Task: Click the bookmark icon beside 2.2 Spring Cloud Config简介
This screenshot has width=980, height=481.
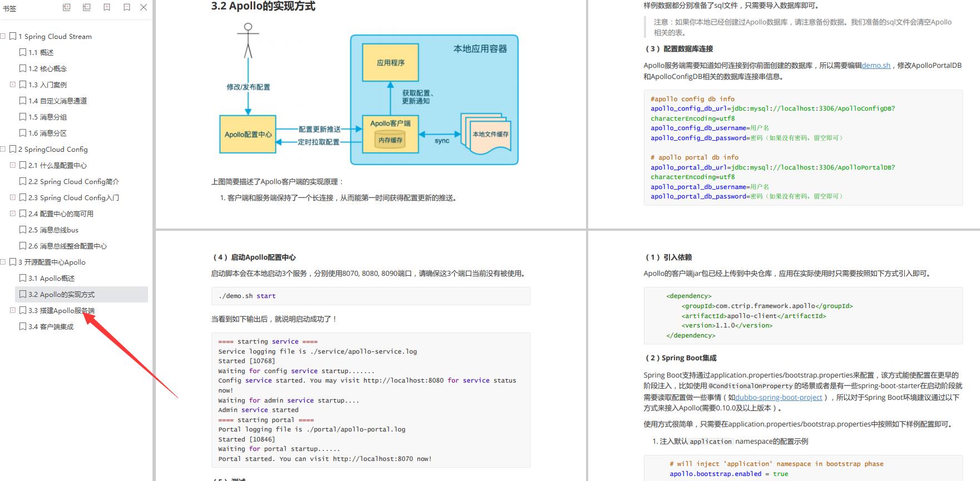Action: point(23,181)
